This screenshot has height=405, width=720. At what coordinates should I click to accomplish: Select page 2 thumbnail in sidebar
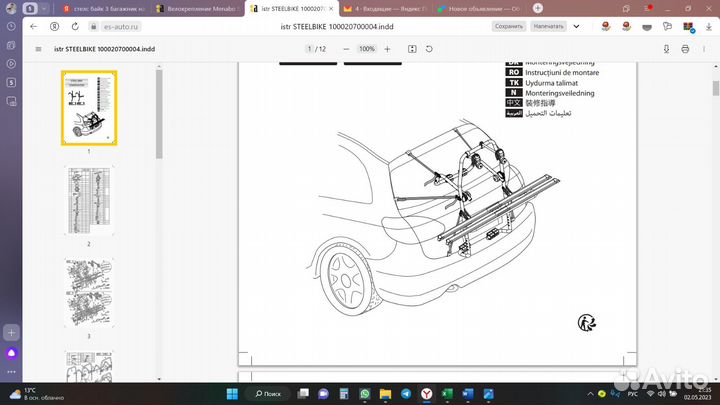[88, 201]
